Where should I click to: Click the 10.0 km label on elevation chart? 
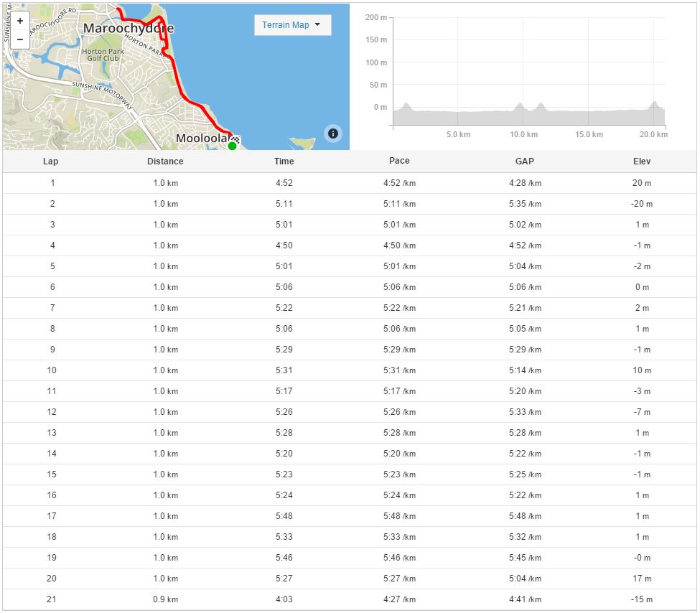(523, 135)
